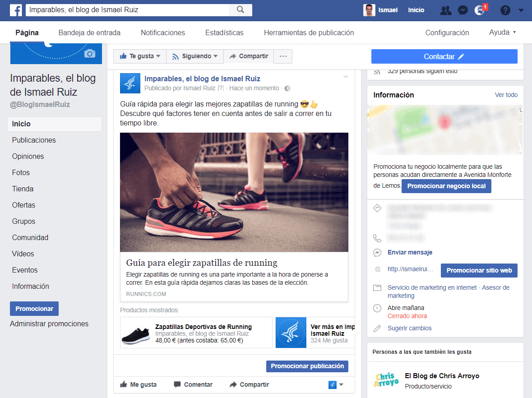Select Grupos in the left menu
The width and height of the screenshot is (532, 398).
[23, 222]
